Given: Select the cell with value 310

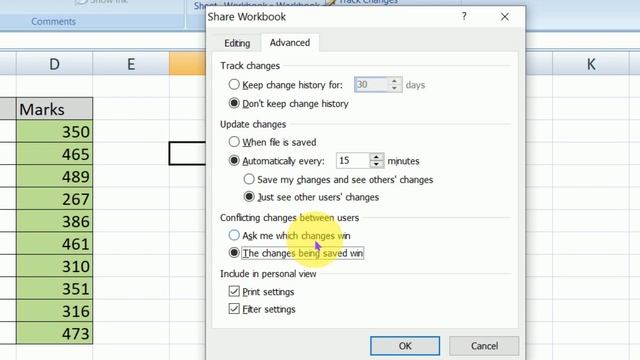Looking at the screenshot, I should (x=54, y=266).
